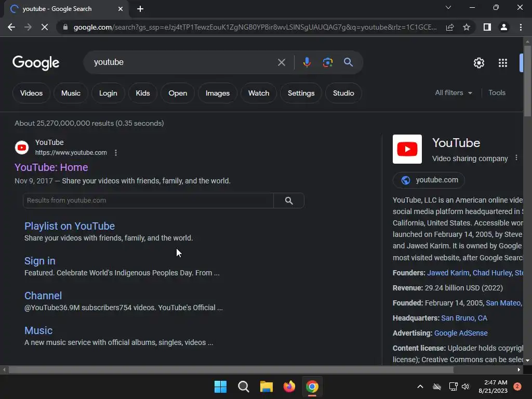Filter results by Videos
This screenshot has height=399, width=532.
[x=31, y=93]
